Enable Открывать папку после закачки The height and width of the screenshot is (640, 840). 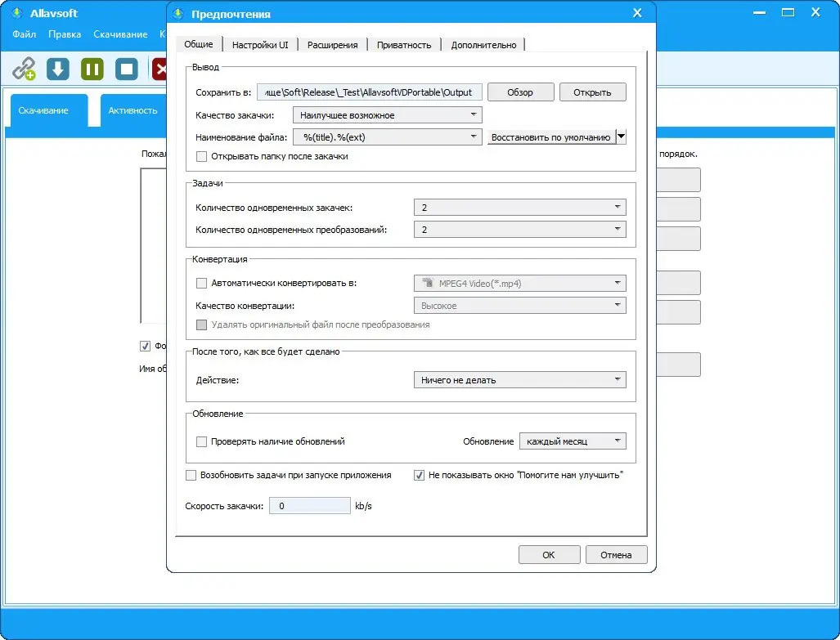pos(200,156)
